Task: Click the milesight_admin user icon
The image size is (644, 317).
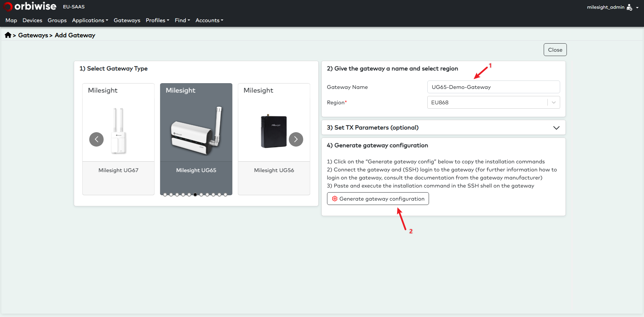Action: (x=629, y=7)
